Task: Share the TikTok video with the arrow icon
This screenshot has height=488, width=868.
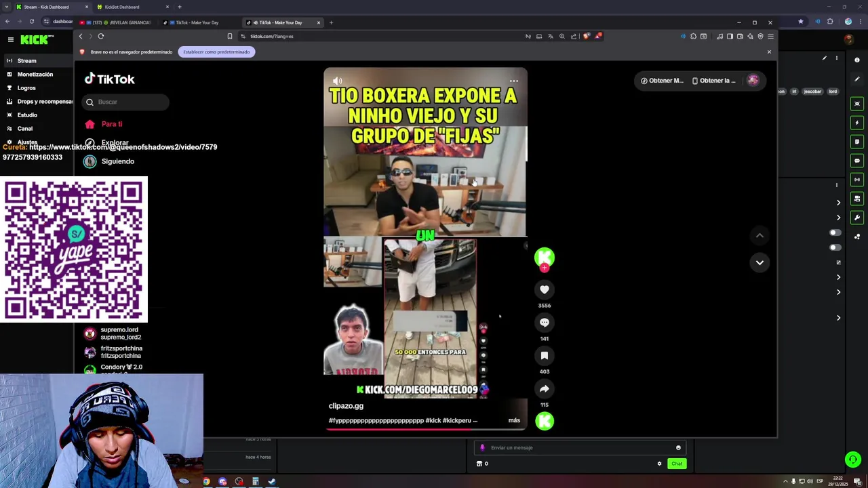Action: point(545,388)
